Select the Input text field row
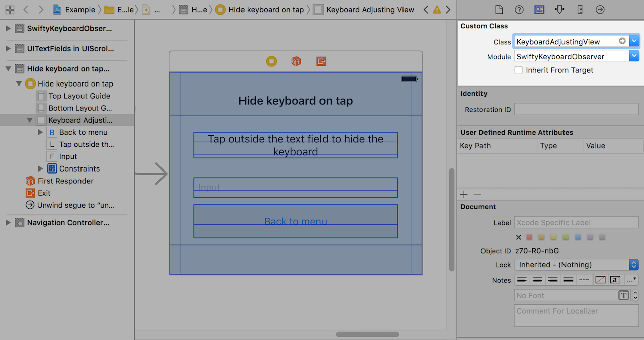The width and height of the screenshot is (644, 340). (x=62, y=156)
